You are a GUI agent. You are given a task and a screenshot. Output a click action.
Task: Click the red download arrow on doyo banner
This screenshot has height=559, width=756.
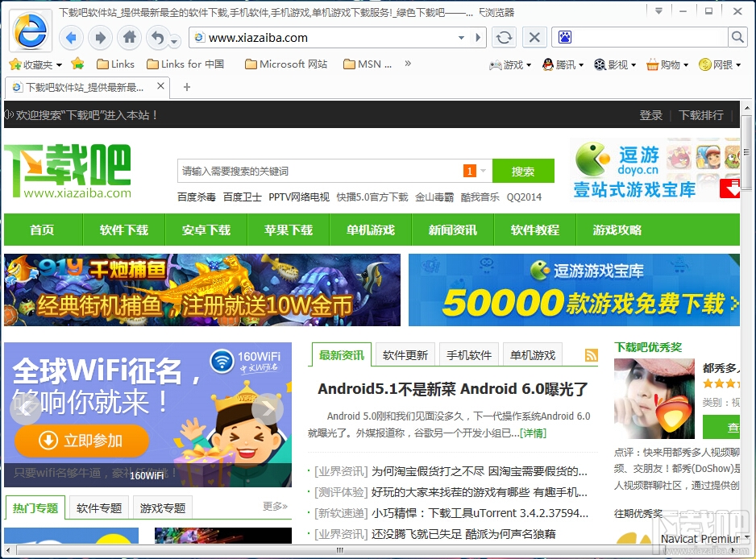point(730,188)
